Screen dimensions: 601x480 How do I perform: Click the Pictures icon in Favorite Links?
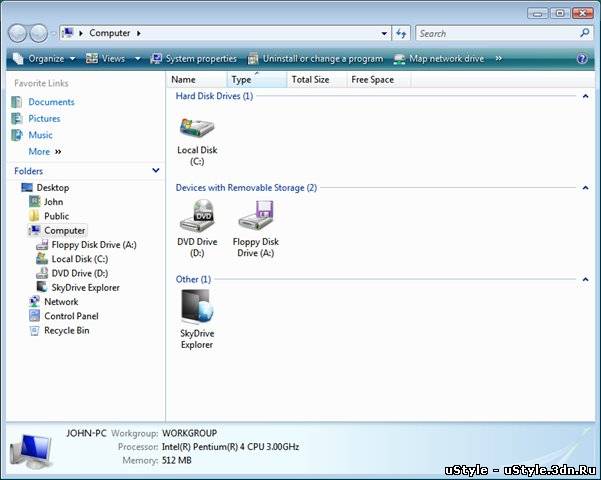16,118
